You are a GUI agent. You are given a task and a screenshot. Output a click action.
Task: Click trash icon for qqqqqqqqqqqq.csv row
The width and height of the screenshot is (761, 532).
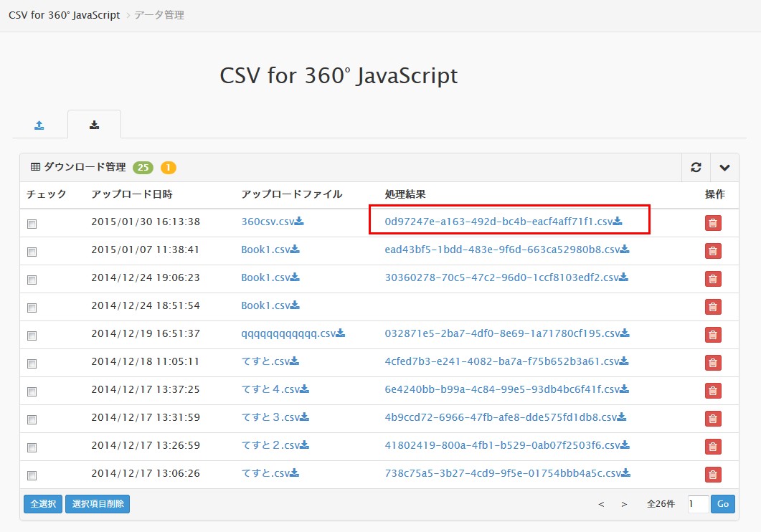pyautogui.click(x=712, y=335)
